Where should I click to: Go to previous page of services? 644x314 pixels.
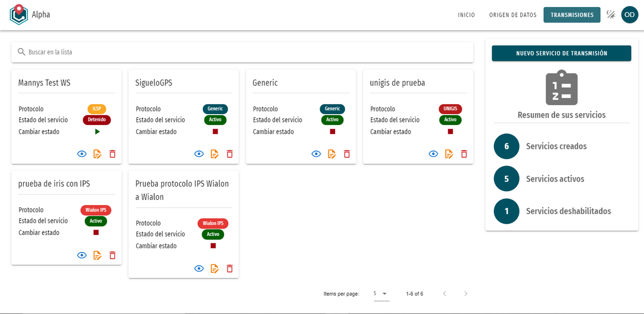(444, 294)
